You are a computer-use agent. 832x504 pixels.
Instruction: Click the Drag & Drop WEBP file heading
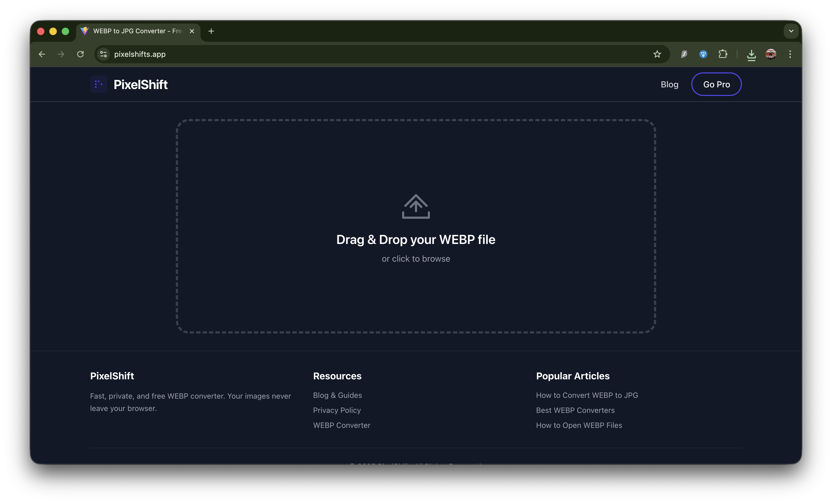pyautogui.click(x=416, y=239)
